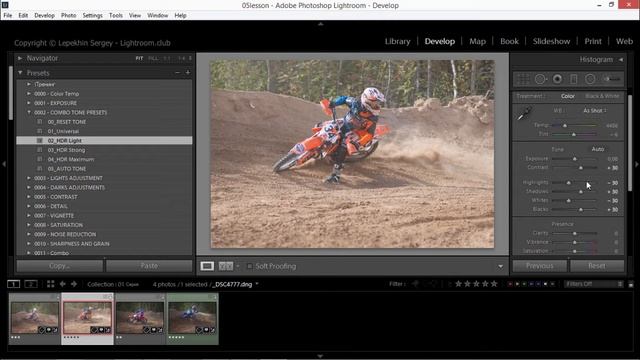Select the Red Eye Correction tool icon
The height and width of the screenshot is (360, 640).
pos(557,79)
